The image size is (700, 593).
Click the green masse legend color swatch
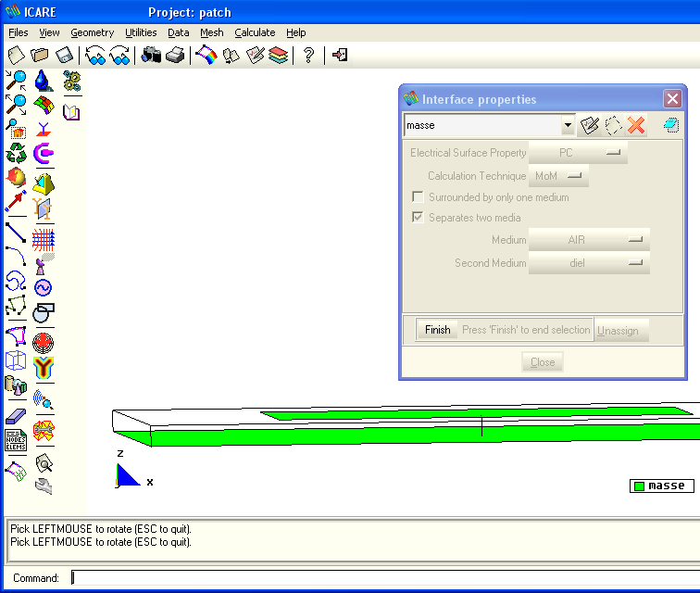coord(639,486)
